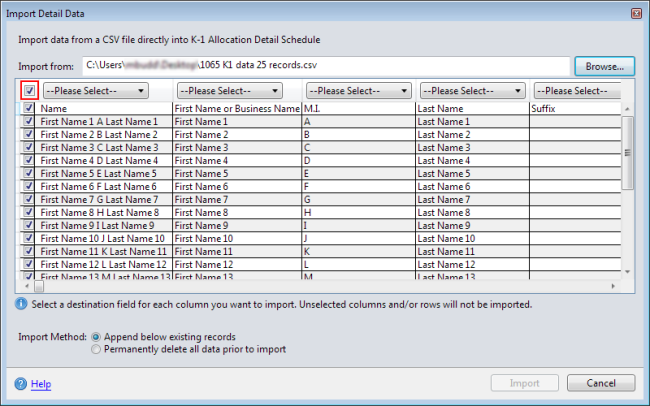Open the Help link
This screenshot has width=650, height=406.
click(41, 383)
